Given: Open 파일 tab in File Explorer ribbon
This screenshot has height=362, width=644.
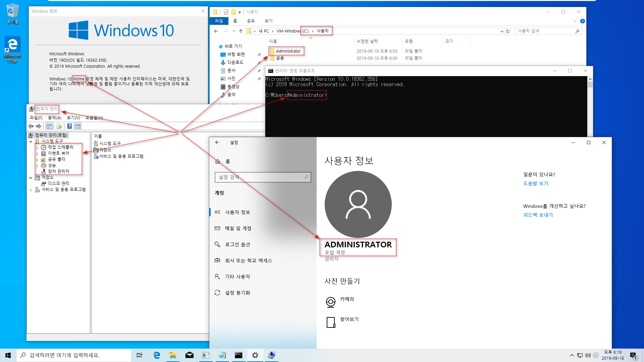Looking at the screenshot, I should click(219, 21).
